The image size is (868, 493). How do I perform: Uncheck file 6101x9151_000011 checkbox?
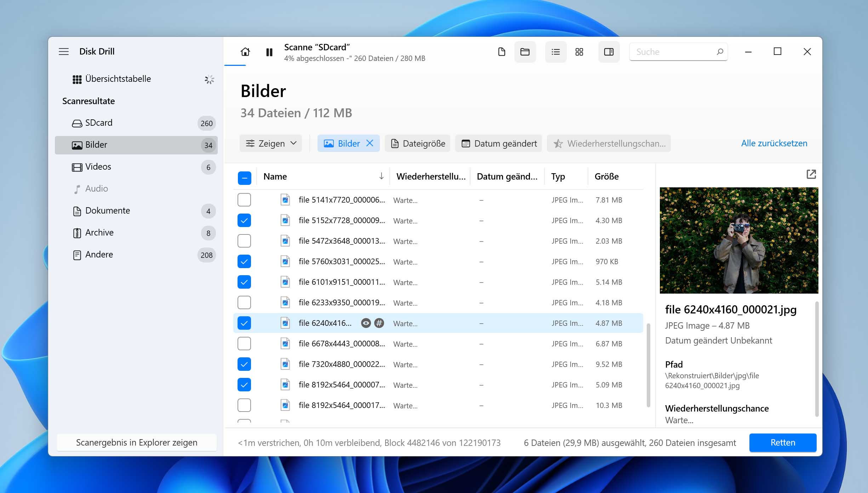tap(244, 282)
